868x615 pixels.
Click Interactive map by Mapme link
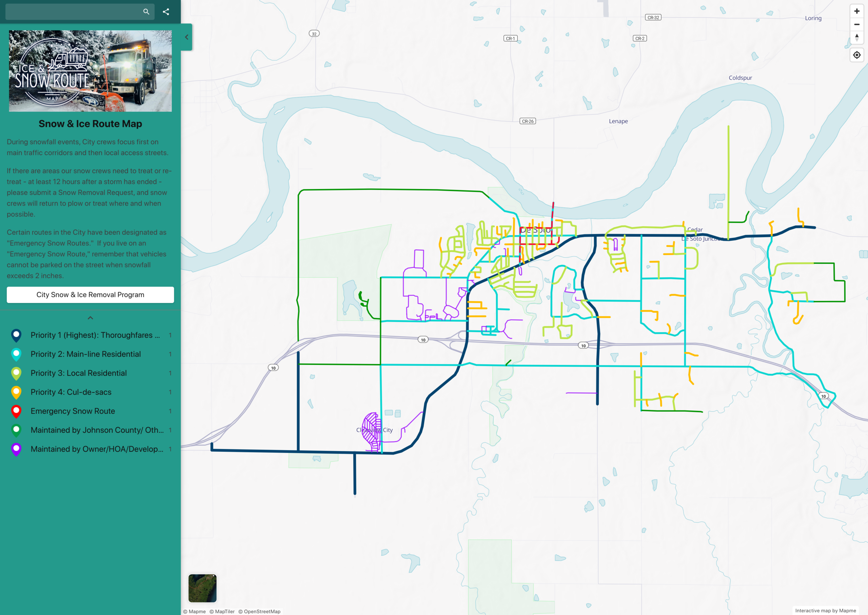click(826, 611)
